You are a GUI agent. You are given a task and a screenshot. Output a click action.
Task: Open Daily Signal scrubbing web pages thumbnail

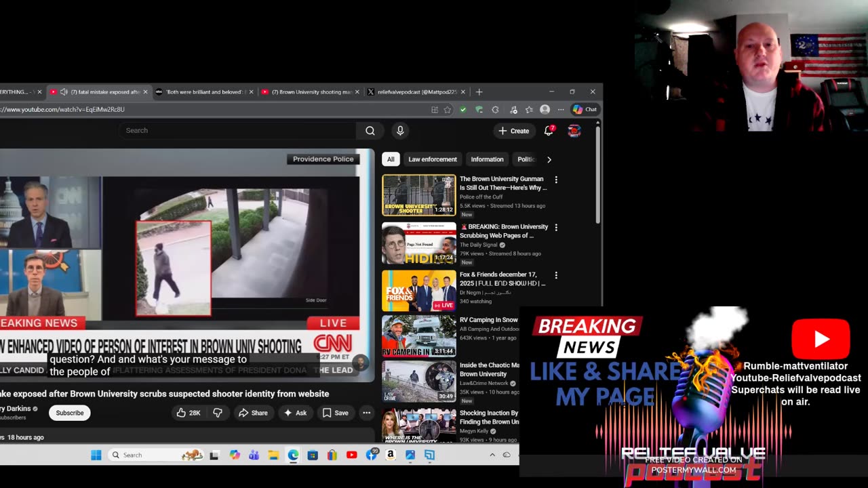419,243
